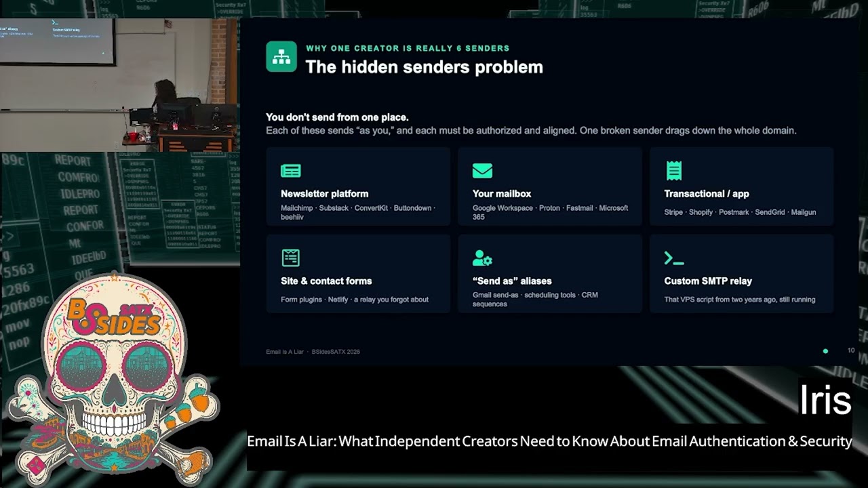Click the green sitemap icon beside the slide title
The width and height of the screenshot is (868, 488).
281,57
